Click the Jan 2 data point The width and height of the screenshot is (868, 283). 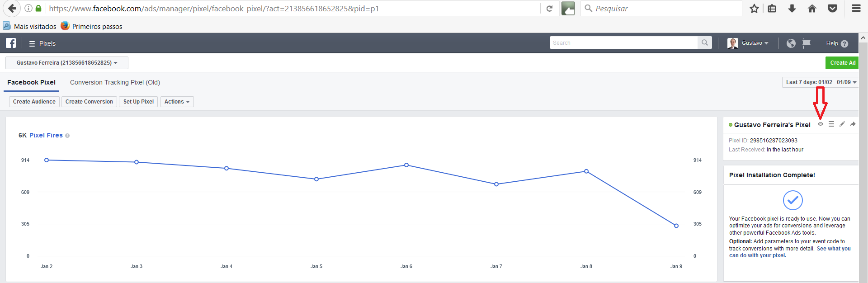47,160
